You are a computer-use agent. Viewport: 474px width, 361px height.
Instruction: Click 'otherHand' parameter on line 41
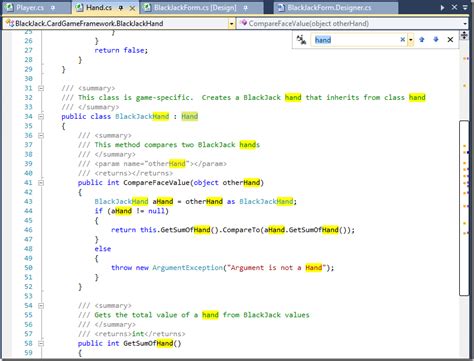pyautogui.click(x=241, y=183)
